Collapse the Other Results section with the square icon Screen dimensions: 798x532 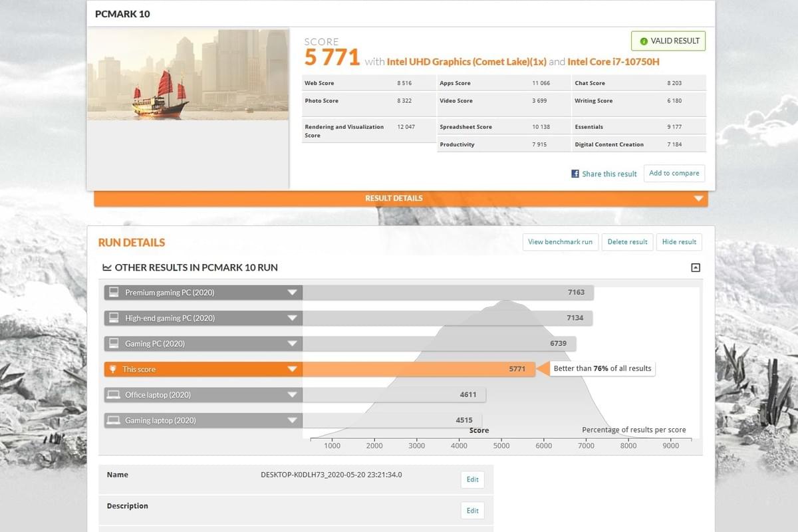click(696, 267)
